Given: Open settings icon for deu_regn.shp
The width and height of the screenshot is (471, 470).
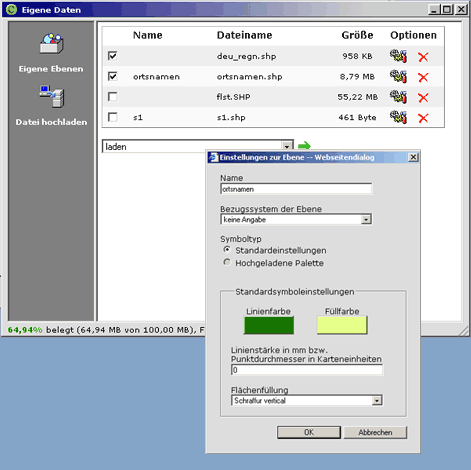Looking at the screenshot, I should [x=398, y=56].
